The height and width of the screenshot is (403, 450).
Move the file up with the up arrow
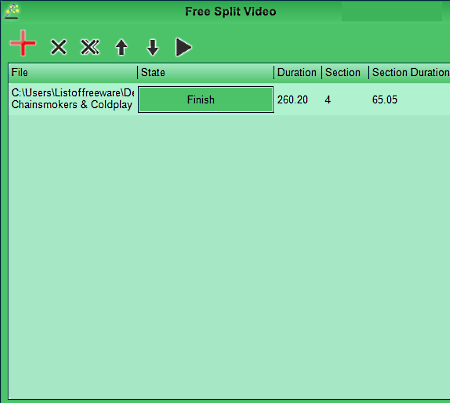121,47
